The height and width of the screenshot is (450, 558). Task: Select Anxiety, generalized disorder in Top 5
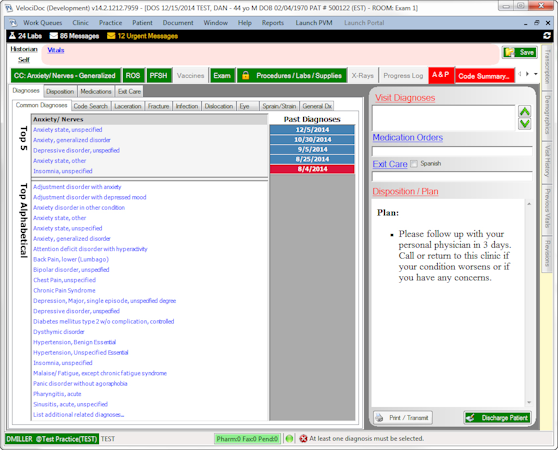[x=72, y=140]
